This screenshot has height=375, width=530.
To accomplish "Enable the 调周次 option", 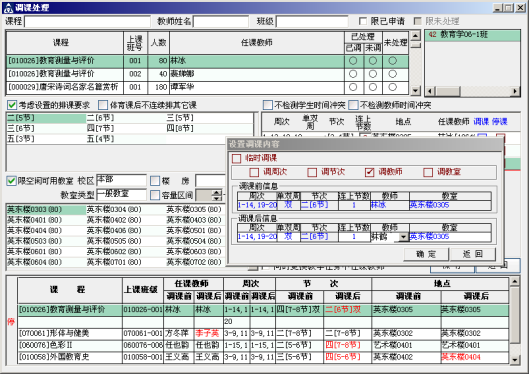I will pos(254,172).
